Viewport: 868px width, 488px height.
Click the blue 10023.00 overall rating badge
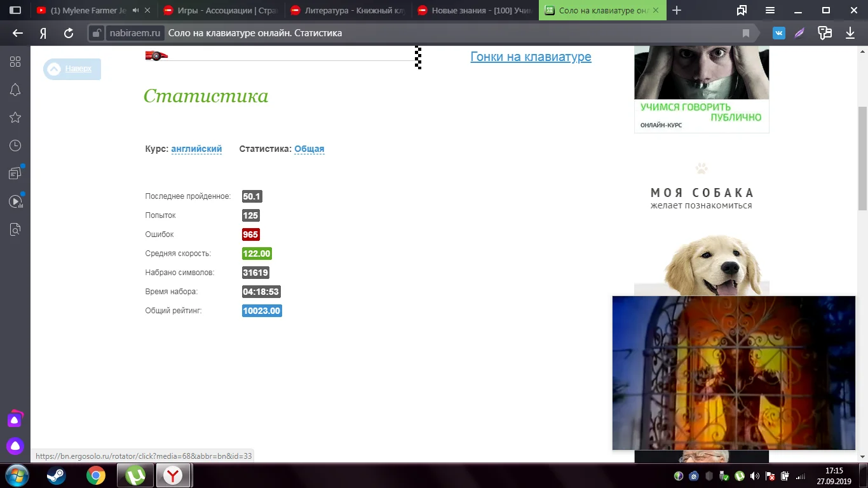point(262,311)
